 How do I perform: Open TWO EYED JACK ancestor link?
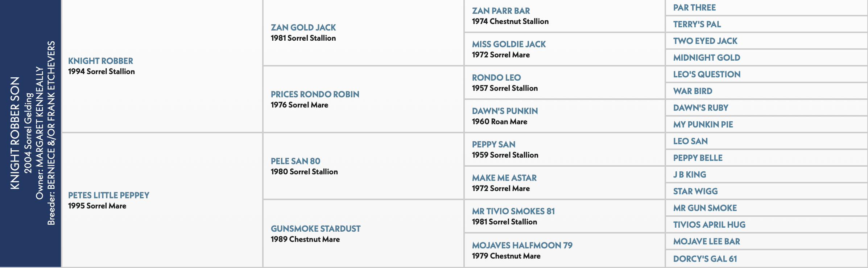pyautogui.click(x=705, y=41)
